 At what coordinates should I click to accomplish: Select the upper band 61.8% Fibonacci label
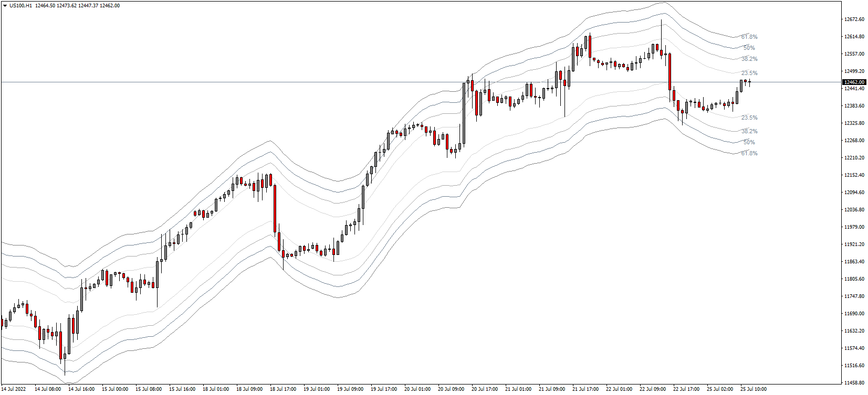749,37
